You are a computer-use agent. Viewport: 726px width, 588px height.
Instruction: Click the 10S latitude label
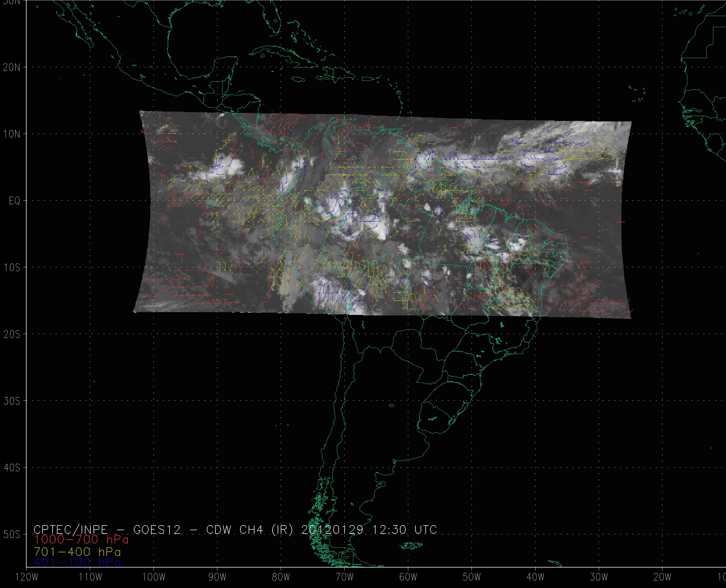tap(12, 268)
